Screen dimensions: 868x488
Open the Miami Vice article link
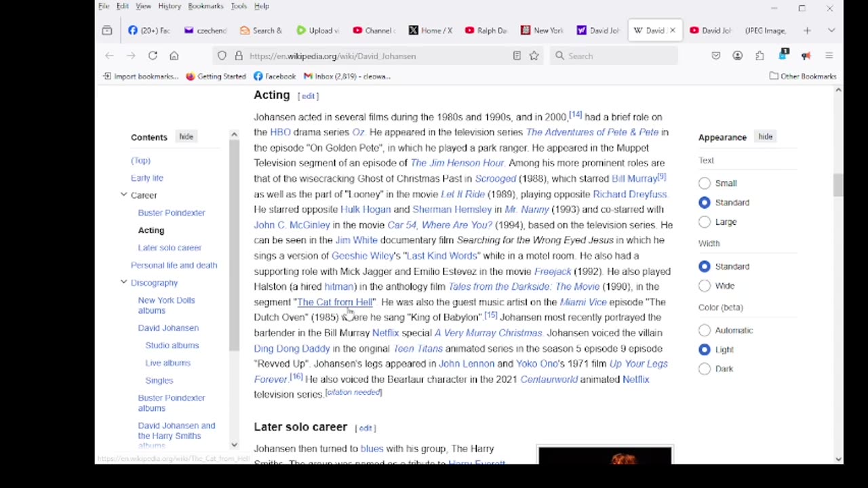(x=583, y=302)
